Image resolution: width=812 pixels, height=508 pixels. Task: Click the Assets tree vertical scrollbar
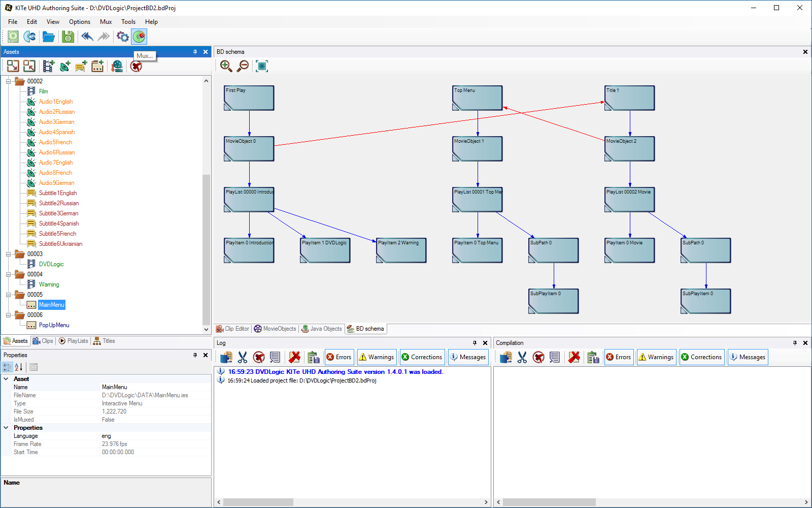[x=206, y=249]
